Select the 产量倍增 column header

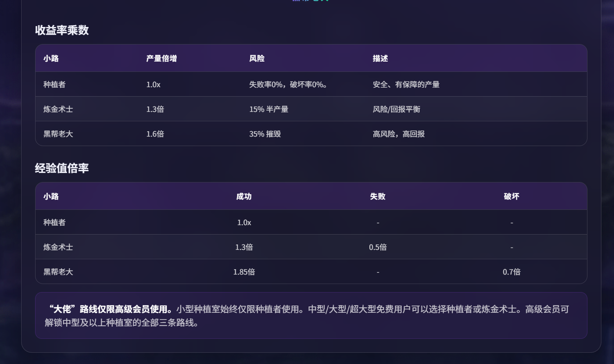(158, 58)
